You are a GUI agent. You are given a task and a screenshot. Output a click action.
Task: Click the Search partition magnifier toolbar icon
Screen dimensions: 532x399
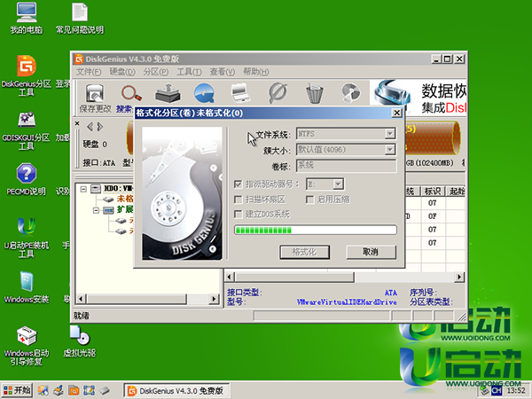(131, 93)
